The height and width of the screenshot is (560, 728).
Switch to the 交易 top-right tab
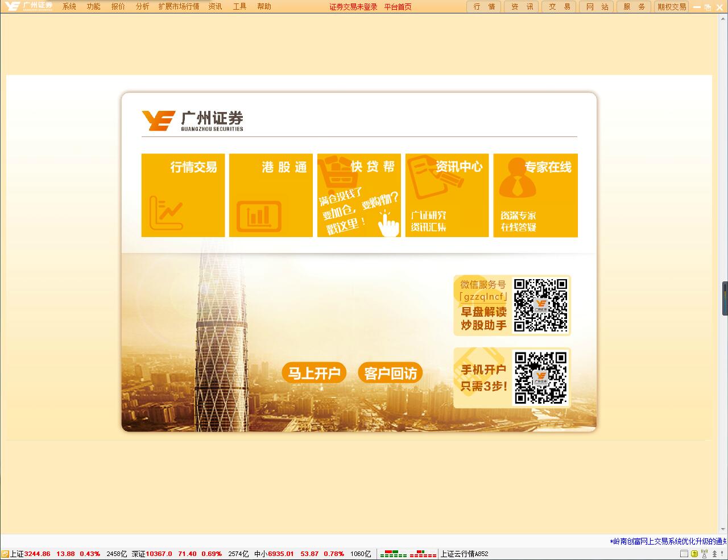tap(559, 7)
